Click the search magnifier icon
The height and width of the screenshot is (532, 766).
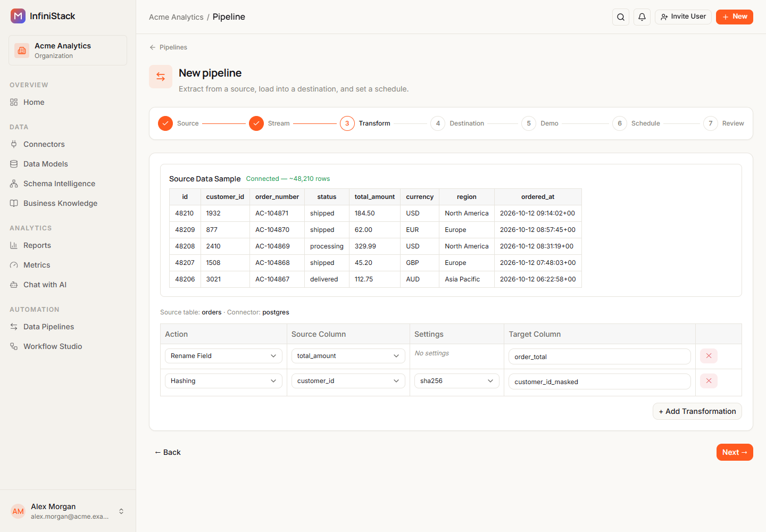[621, 17]
